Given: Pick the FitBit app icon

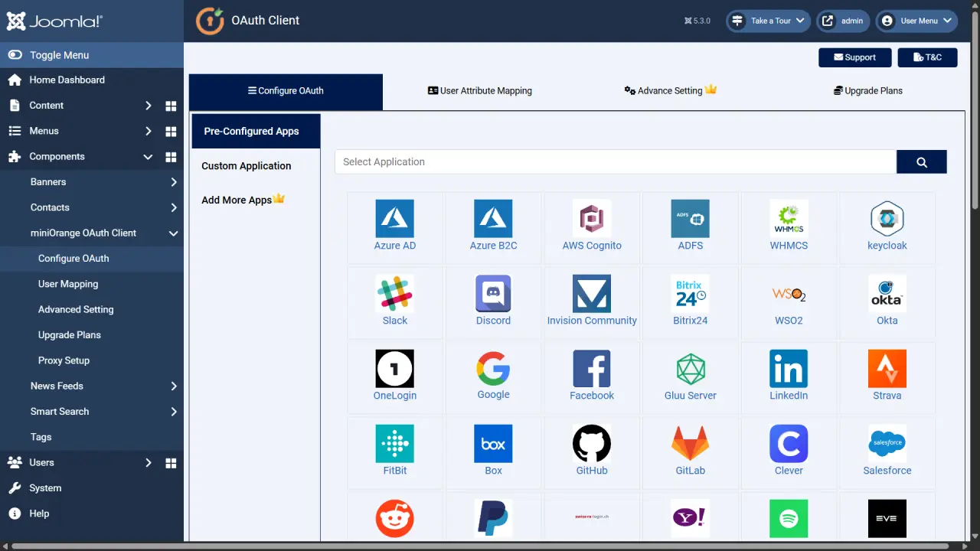Looking at the screenshot, I should click(395, 444).
